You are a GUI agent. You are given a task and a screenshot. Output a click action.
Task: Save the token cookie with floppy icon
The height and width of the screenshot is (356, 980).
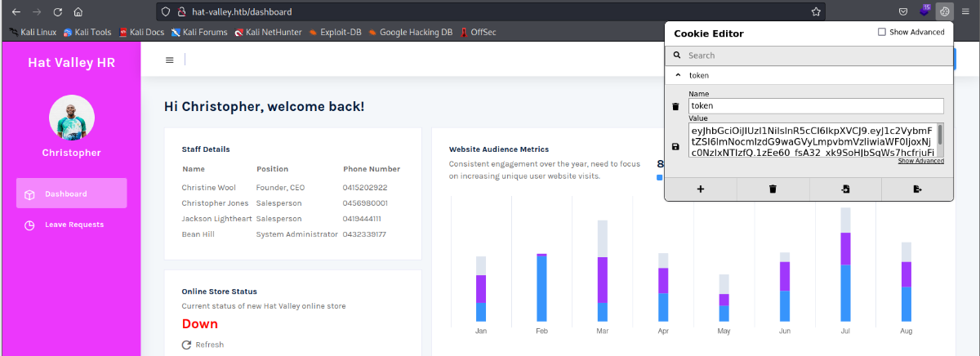[x=675, y=146]
